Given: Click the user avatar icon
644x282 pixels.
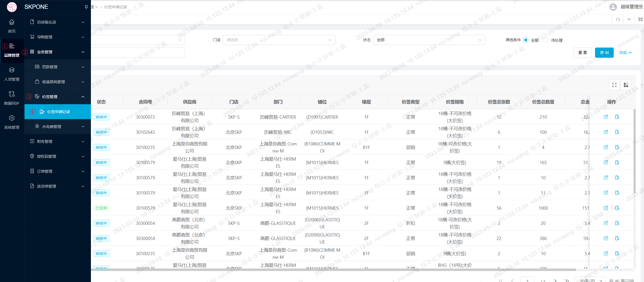Looking at the screenshot, I should 613,7.
